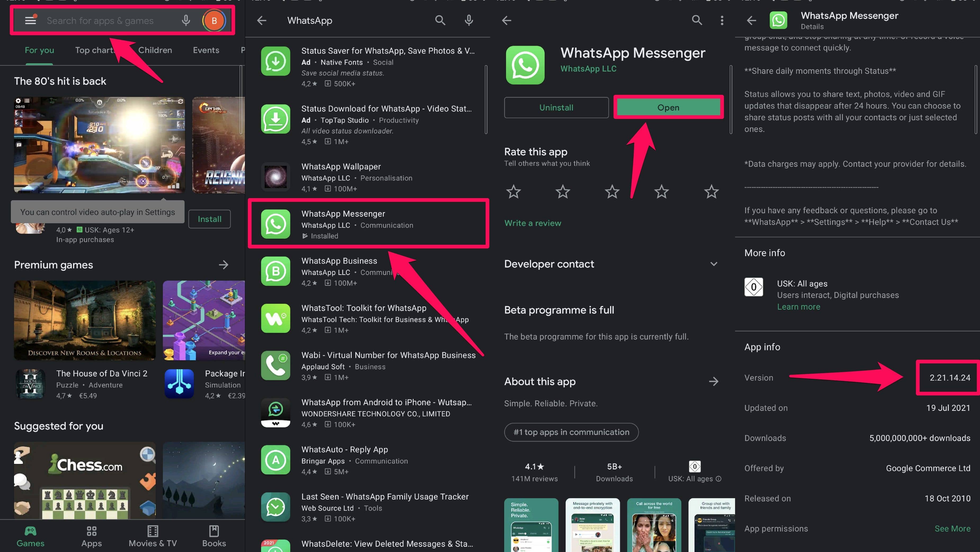The image size is (980, 552).
Task: Select the first rating star
Action: [x=513, y=192]
